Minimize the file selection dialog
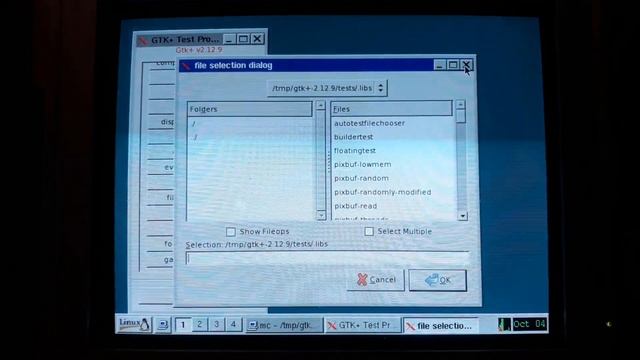Viewport: 640px width, 360px height. point(439,65)
